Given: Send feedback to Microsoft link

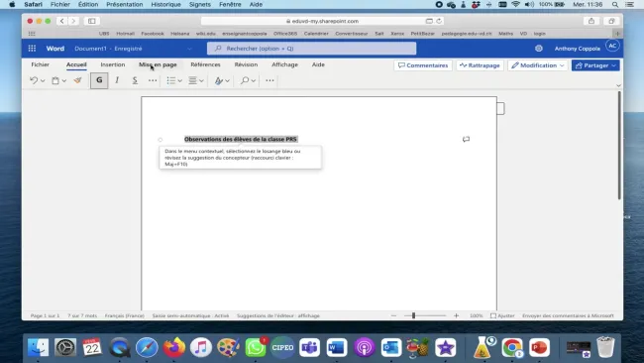Looking at the screenshot, I should [568, 315].
